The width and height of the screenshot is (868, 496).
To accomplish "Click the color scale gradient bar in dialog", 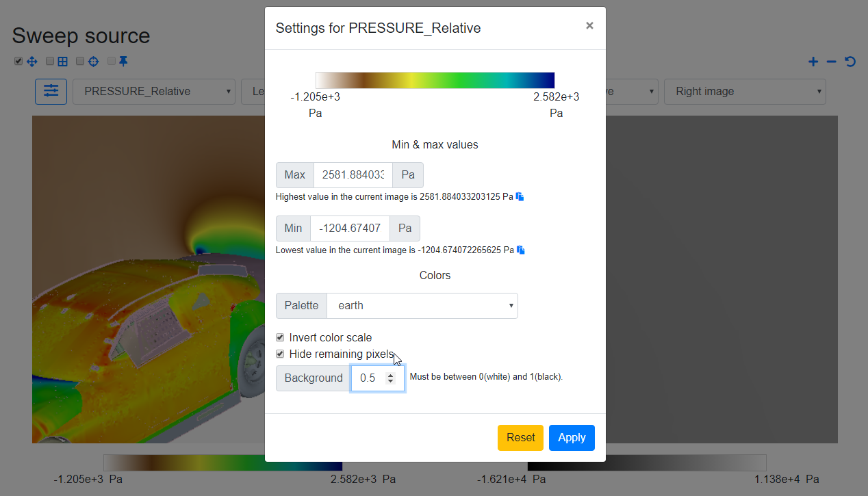I will pyautogui.click(x=435, y=80).
